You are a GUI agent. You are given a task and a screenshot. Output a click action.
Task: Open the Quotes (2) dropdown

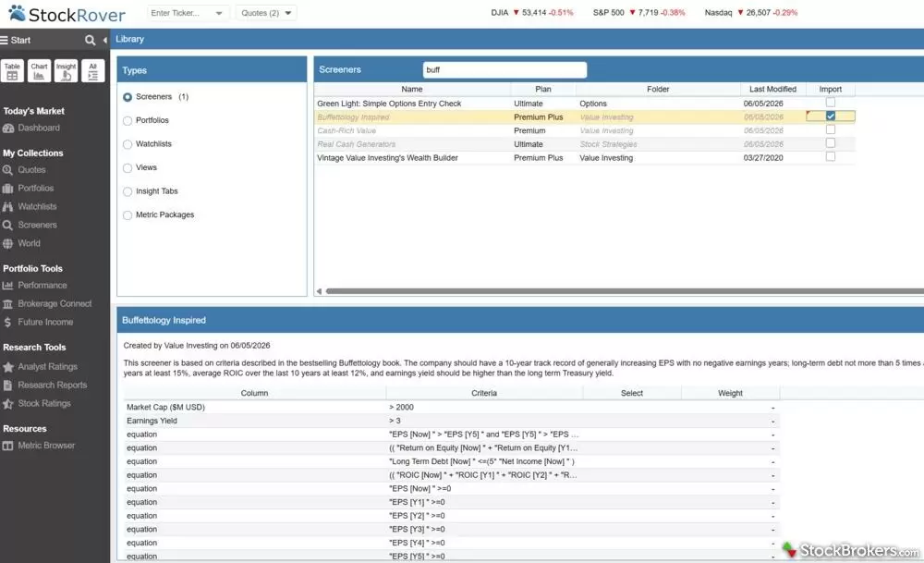pos(266,13)
